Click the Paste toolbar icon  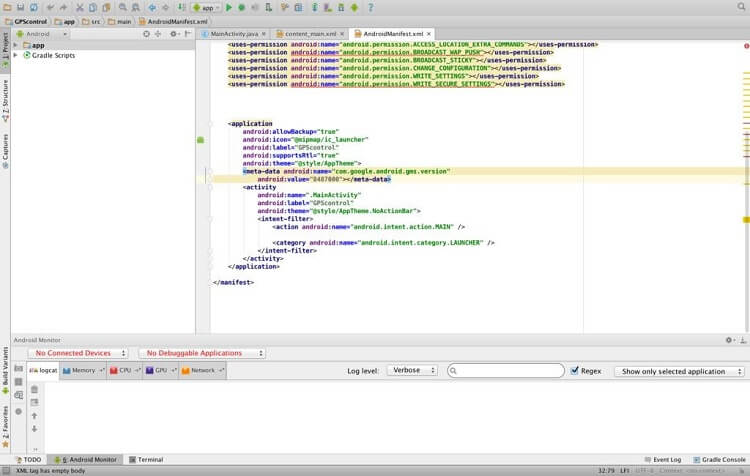(x=106, y=7)
